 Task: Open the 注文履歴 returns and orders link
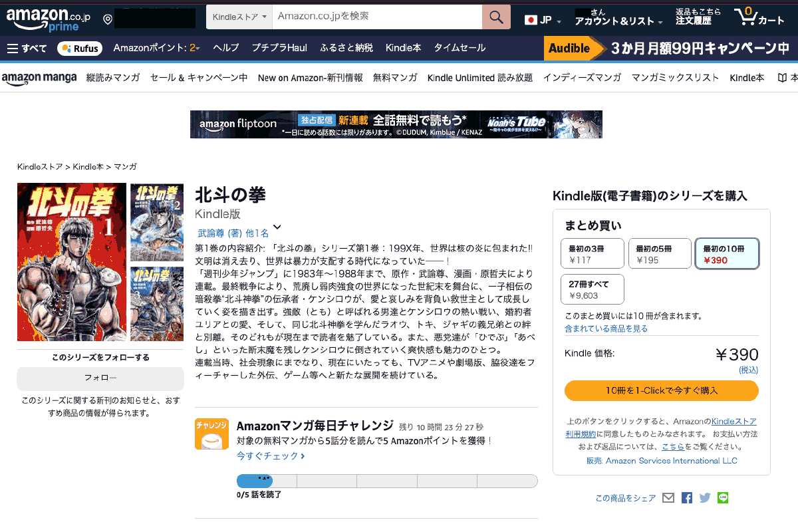click(698, 17)
